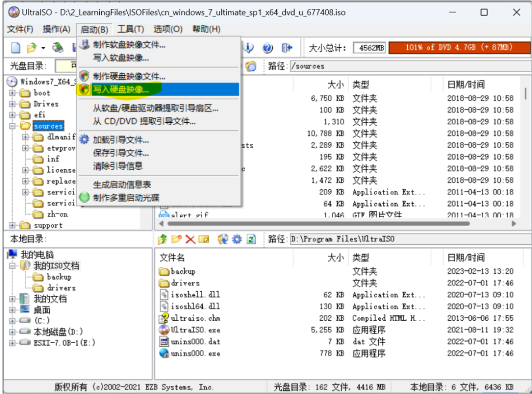The image size is (532, 394).
Task: Select 本地磁盘(D:) in local tree
Action: pyautogui.click(x=58, y=332)
